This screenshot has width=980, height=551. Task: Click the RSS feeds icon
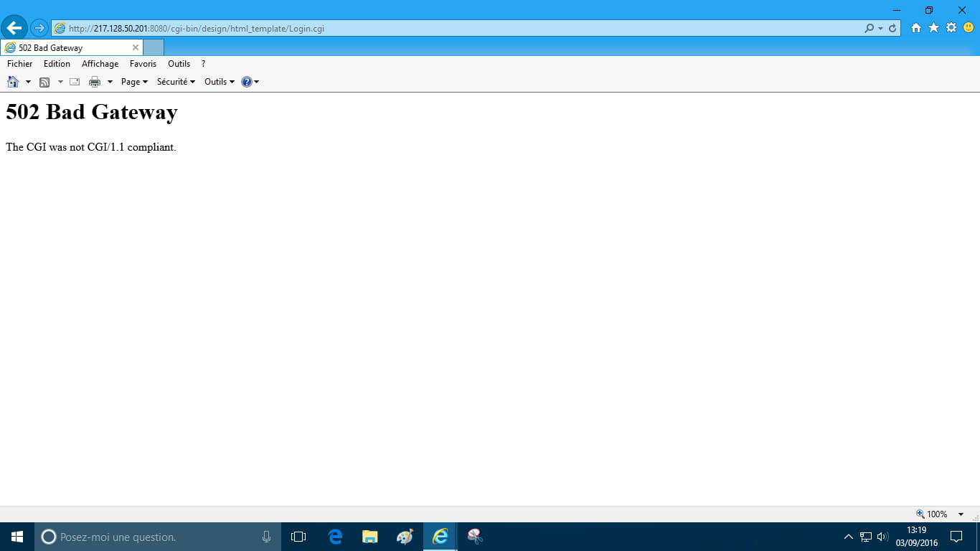point(44,82)
